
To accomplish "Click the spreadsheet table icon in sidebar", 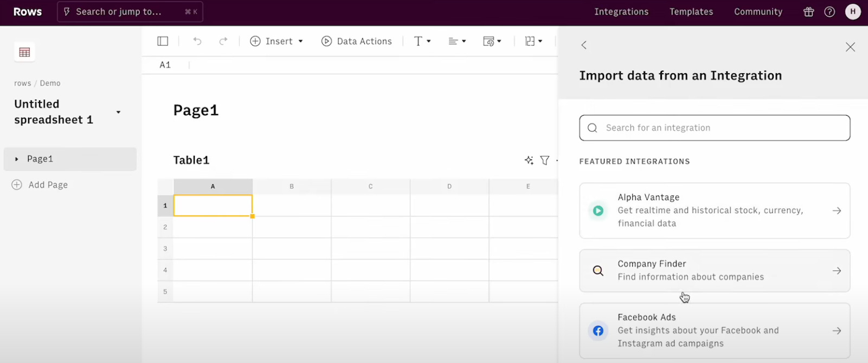I will click(24, 52).
